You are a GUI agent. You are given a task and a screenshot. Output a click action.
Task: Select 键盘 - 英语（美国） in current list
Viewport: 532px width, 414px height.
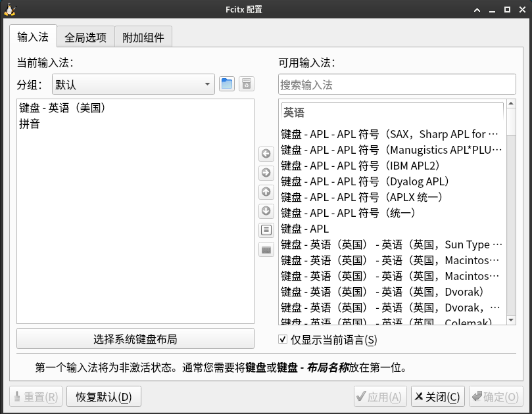coord(135,108)
